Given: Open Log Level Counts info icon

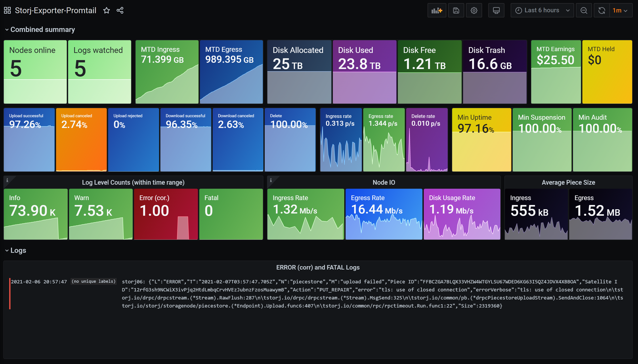Looking at the screenshot, I should click(x=7, y=180).
